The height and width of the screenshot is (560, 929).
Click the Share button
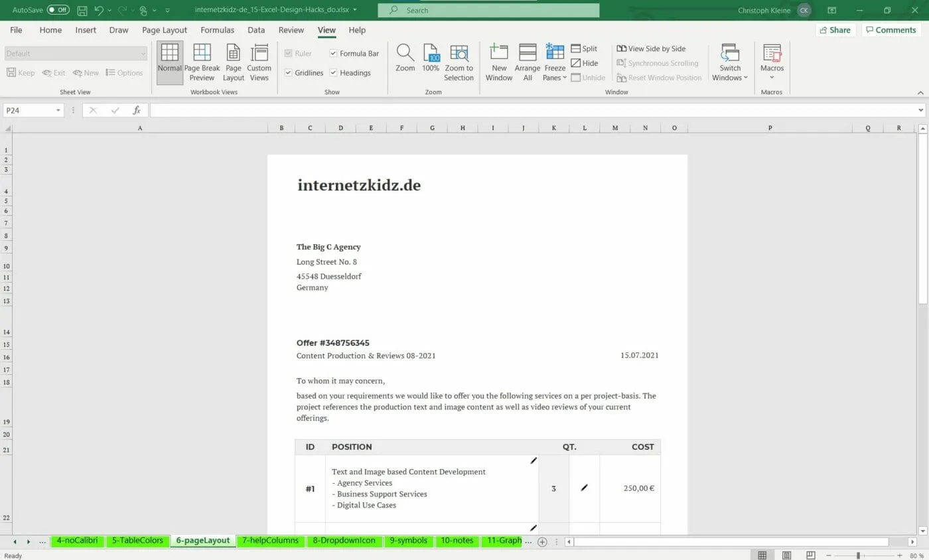click(x=835, y=30)
